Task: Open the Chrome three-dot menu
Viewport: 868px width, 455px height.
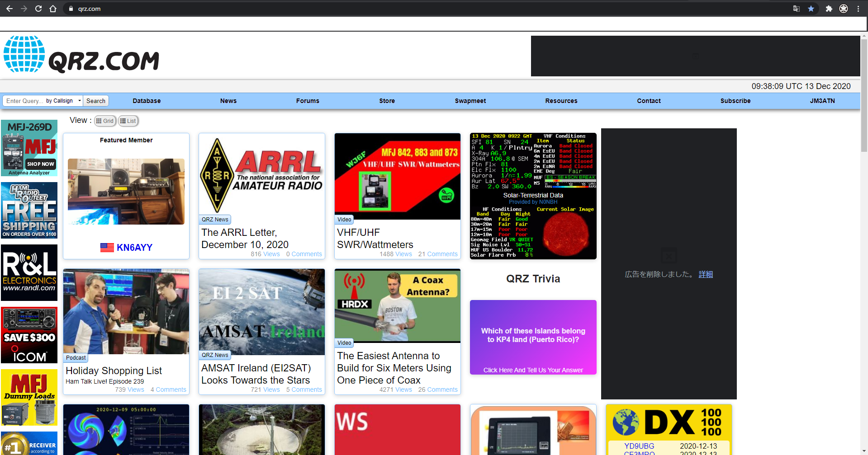Action: click(x=858, y=9)
